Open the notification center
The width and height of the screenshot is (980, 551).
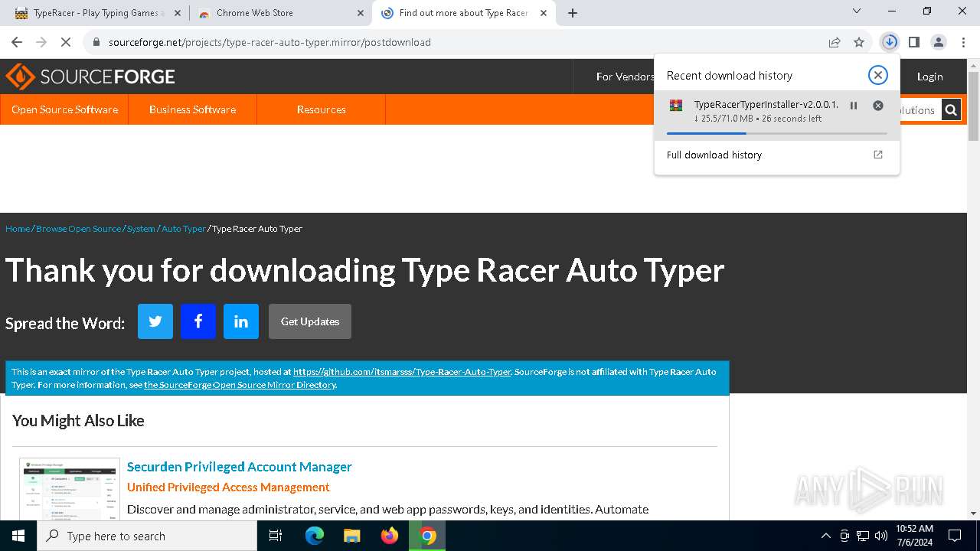point(955,536)
